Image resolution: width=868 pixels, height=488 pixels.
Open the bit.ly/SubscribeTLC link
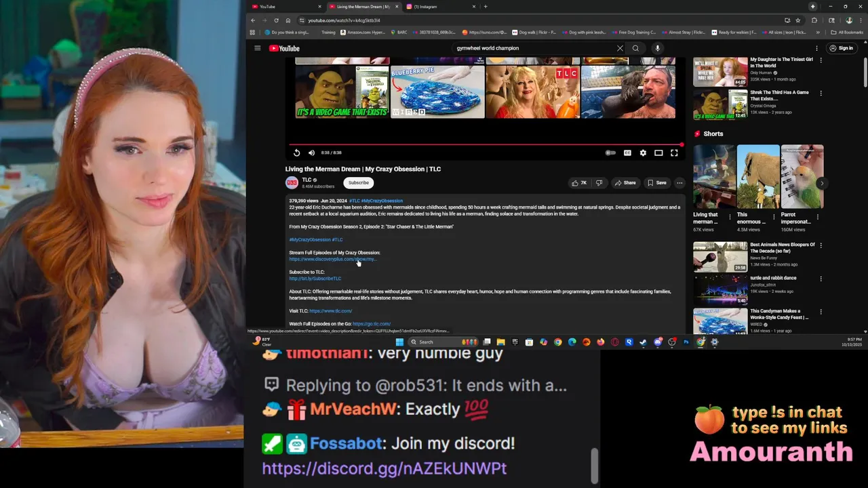click(315, 279)
